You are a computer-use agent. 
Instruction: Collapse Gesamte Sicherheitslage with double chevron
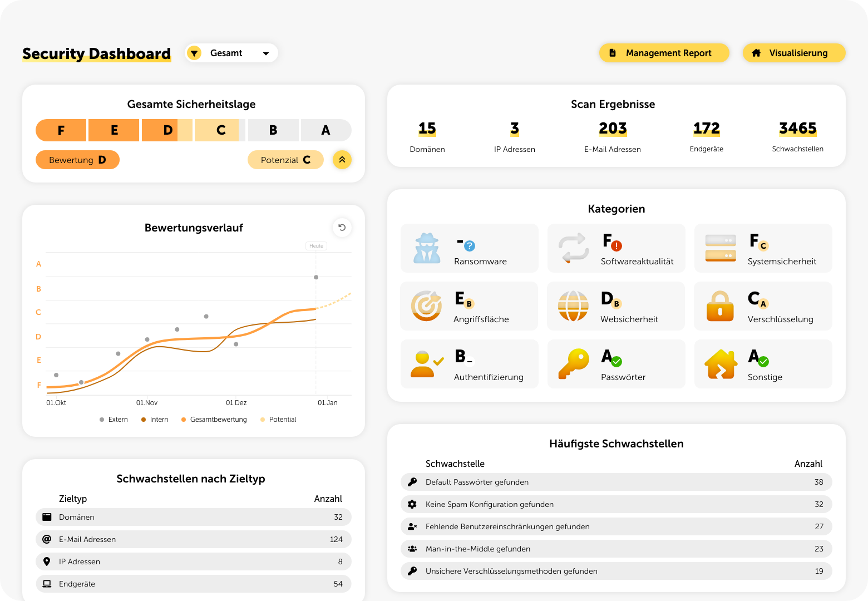click(342, 160)
